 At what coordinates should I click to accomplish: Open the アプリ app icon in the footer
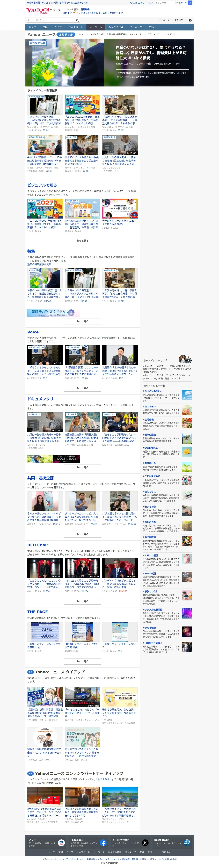pyautogui.click(x=61, y=843)
